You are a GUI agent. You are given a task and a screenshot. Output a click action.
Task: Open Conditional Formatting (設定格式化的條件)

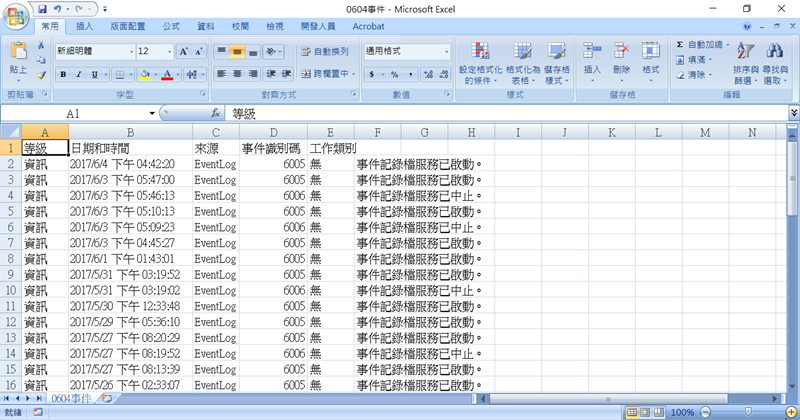(x=480, y=63)
